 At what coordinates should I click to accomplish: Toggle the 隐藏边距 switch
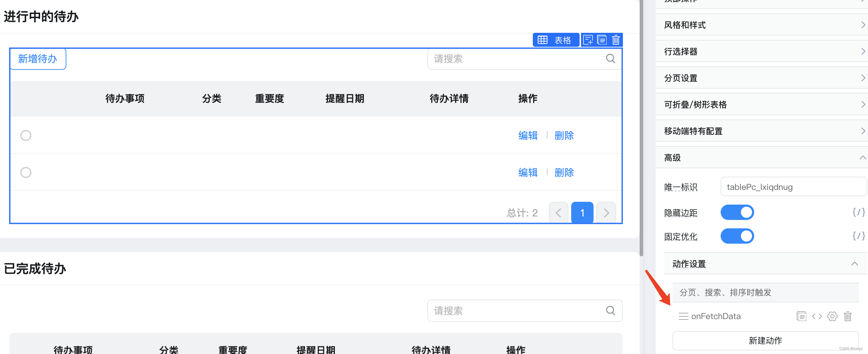coord(737,212)
